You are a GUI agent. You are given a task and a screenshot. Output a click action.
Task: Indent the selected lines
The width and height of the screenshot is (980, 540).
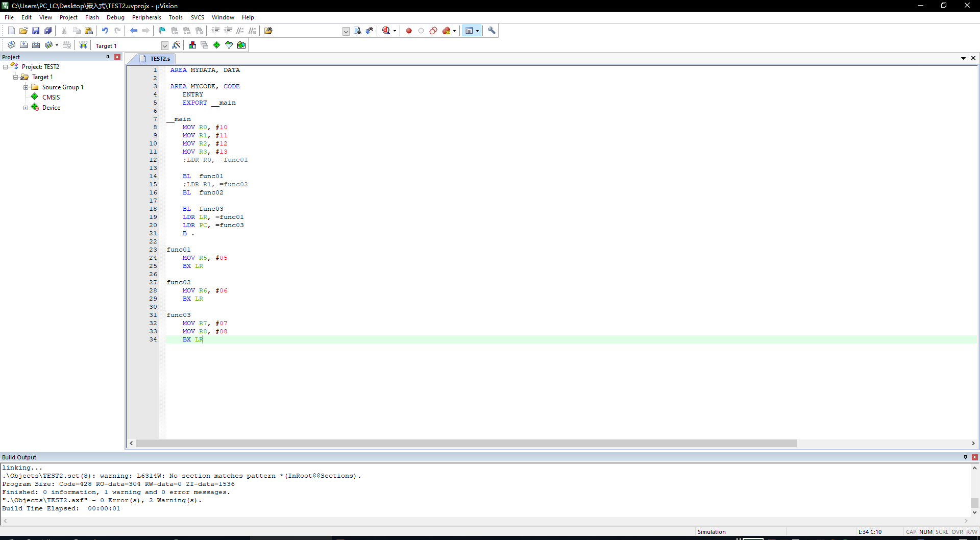[215, 31]
